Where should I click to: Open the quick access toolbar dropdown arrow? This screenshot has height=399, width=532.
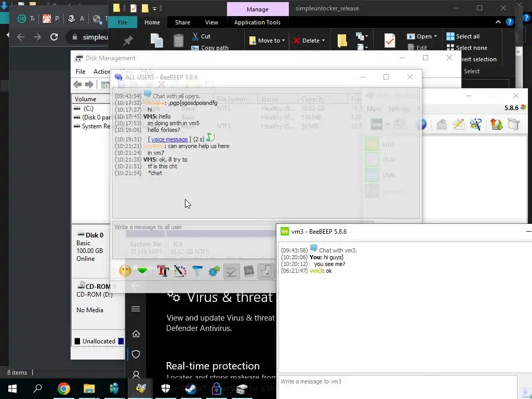pyautogui.click(x=154, y=8)
